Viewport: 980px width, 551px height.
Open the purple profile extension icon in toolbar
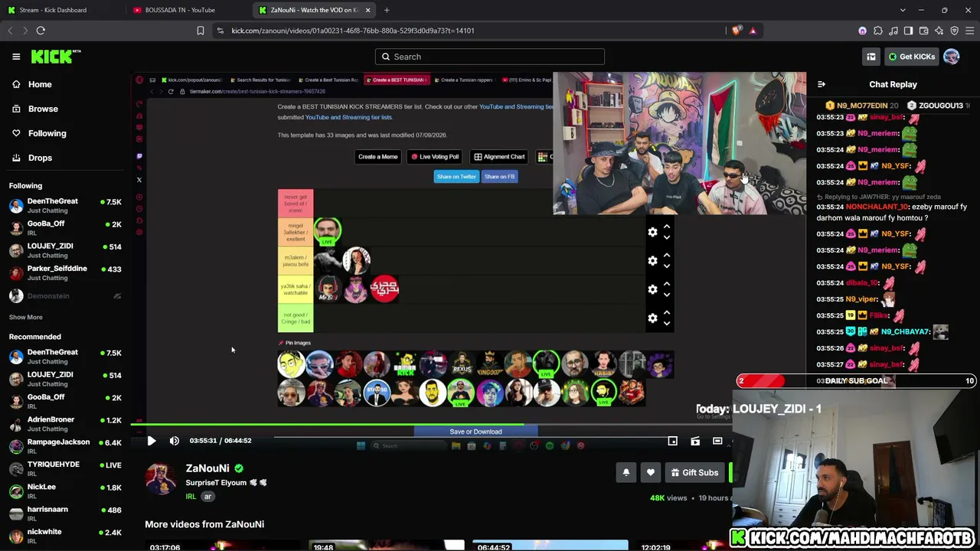point(863,31)
